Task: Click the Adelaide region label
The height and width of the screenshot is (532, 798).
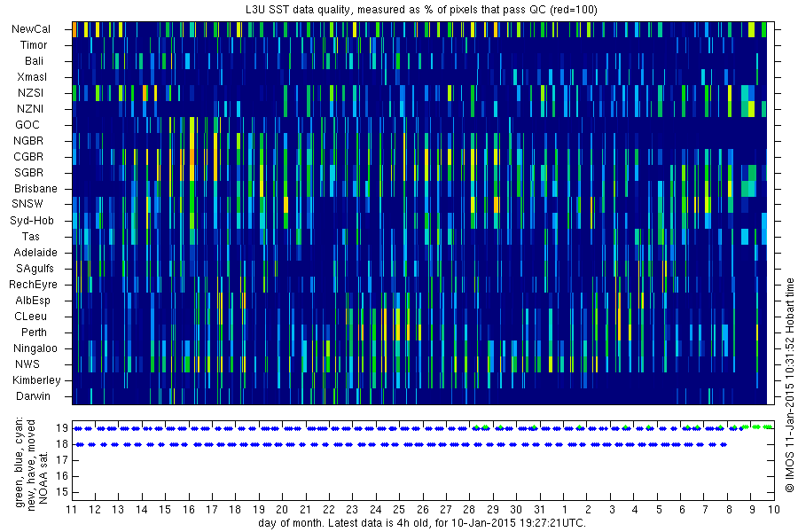Action: (x=35, y=252)
